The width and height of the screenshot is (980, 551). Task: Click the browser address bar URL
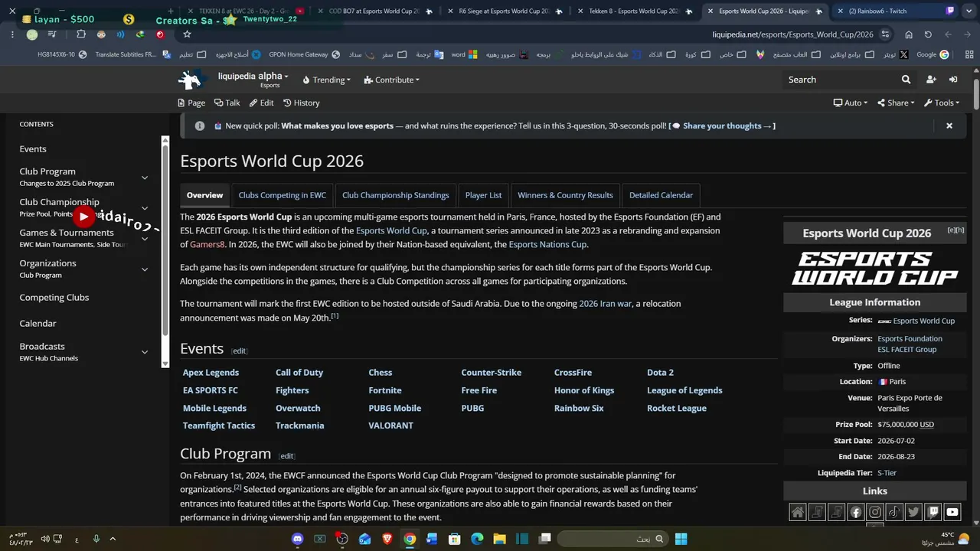click(x=792, y=34)
